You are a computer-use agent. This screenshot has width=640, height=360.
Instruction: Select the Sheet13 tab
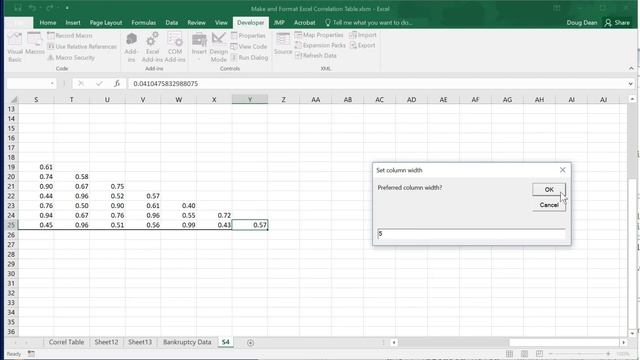coord(140,342)
